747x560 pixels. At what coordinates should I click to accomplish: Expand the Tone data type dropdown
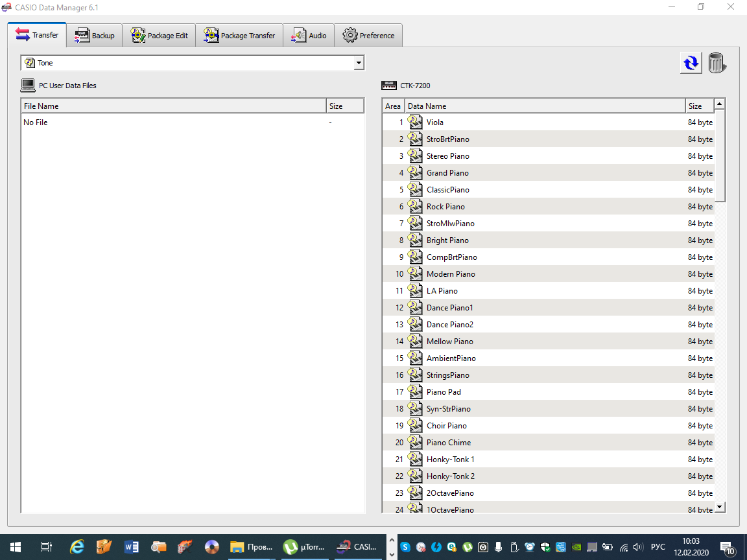click(359, 63)
